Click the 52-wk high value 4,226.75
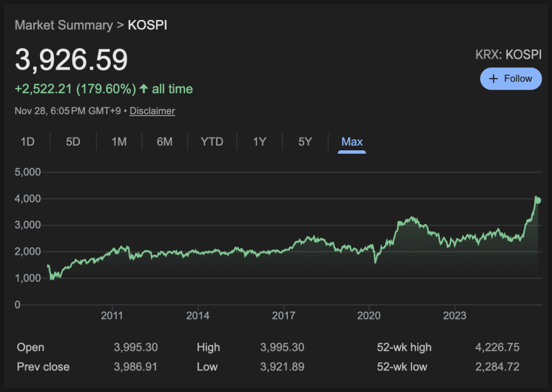Screen dimensions: 552x392 pos(497,347)
